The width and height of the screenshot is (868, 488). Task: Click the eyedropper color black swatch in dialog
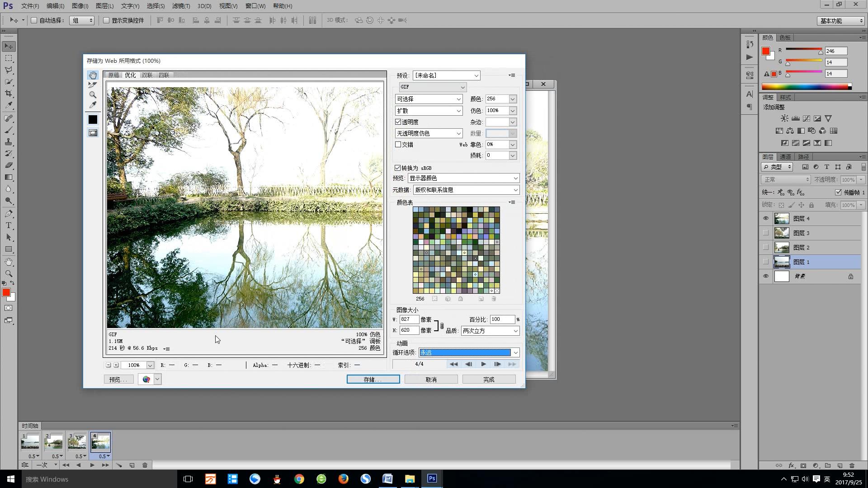click(x=93, y=120)
